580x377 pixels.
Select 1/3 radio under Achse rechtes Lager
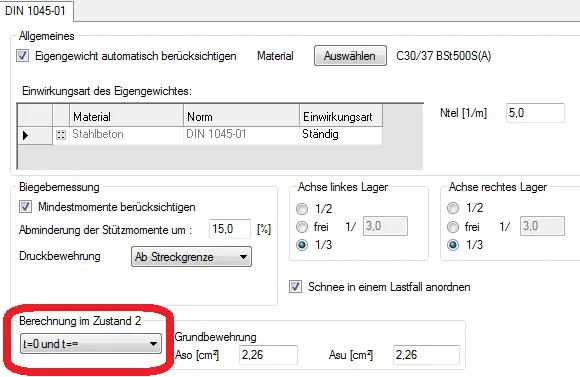(453, 245)
